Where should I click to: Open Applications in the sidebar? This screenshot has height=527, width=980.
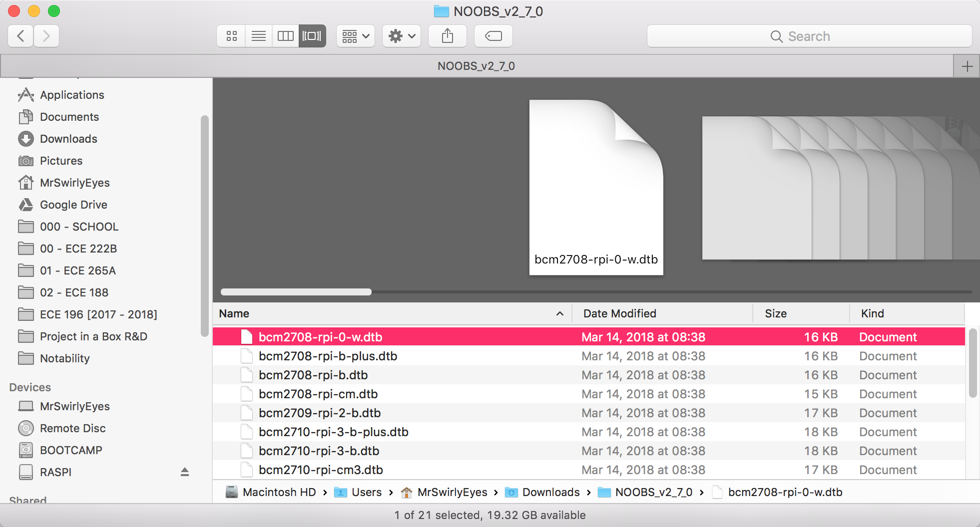coord(72,95)
